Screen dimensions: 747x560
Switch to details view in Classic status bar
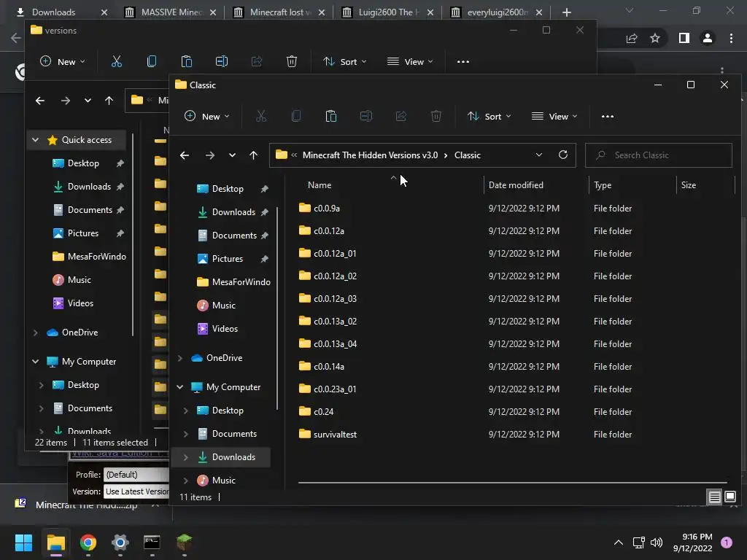click(715, 497)
